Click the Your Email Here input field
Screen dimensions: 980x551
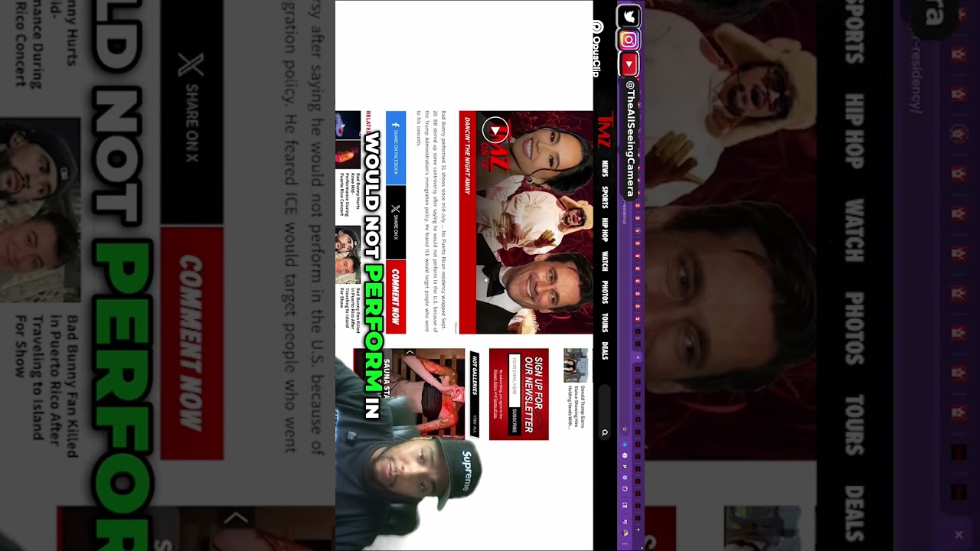point(514,380)
